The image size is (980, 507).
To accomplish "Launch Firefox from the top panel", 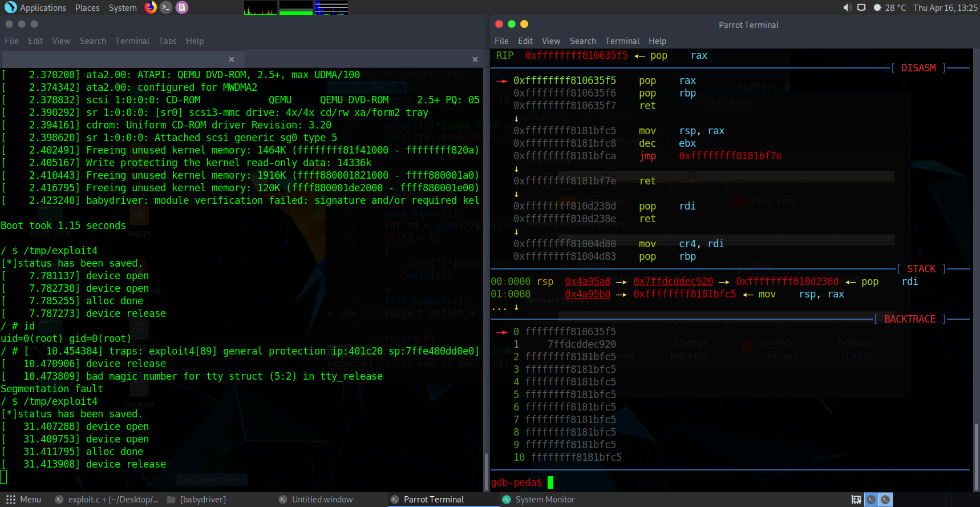I will [151, 7].
